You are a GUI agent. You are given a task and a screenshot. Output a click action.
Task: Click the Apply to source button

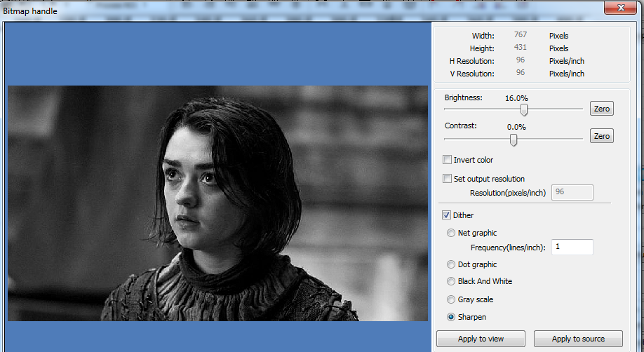(578, 339)
